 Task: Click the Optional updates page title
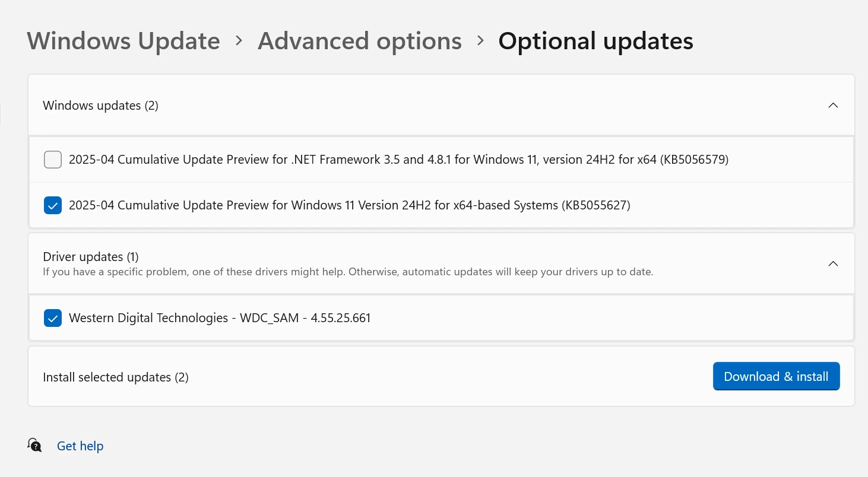595,41
